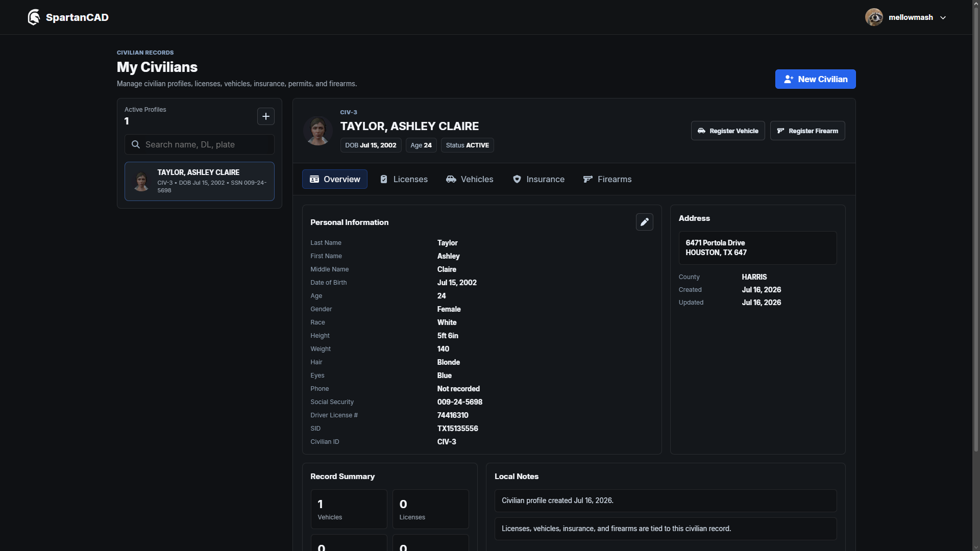Click the Middle Name value Claire

pyautogui.click(x=447, y=269)
